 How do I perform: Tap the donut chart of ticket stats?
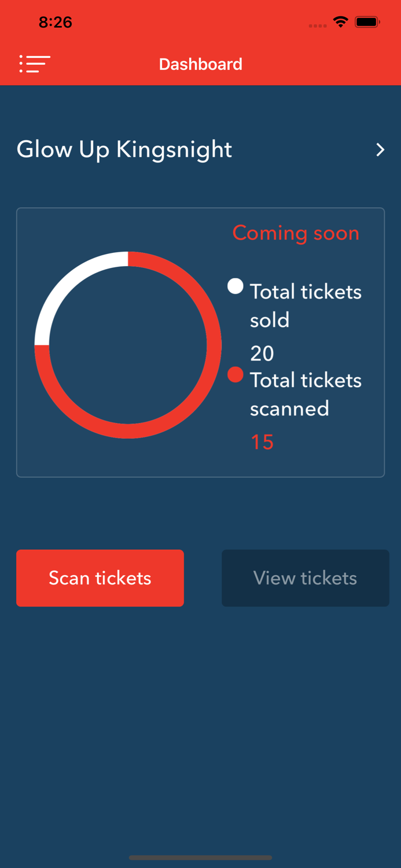[128, 344]
